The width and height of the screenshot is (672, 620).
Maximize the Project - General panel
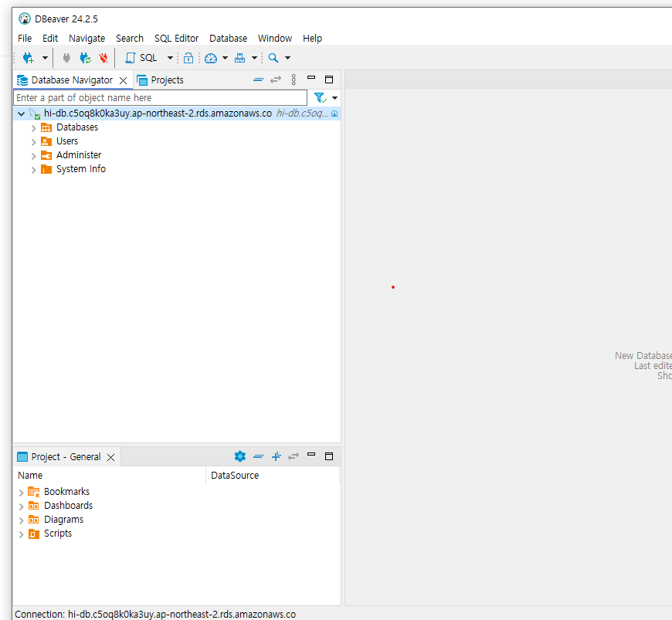coord(329,456)
